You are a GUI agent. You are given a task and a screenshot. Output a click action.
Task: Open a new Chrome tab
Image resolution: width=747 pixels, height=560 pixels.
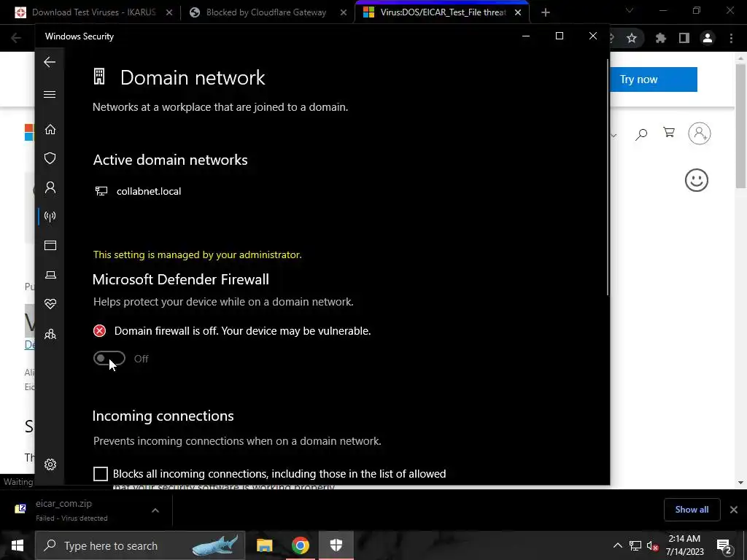546,13
